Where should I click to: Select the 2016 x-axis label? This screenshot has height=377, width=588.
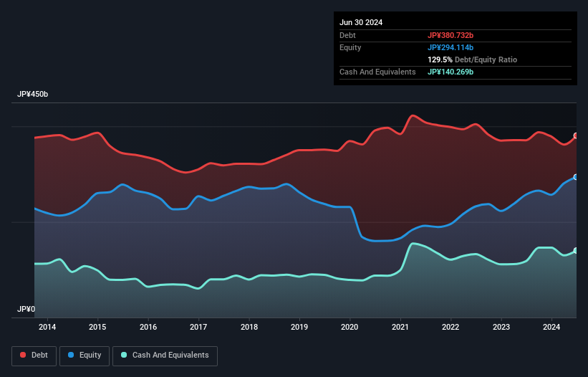pos(148,327)
